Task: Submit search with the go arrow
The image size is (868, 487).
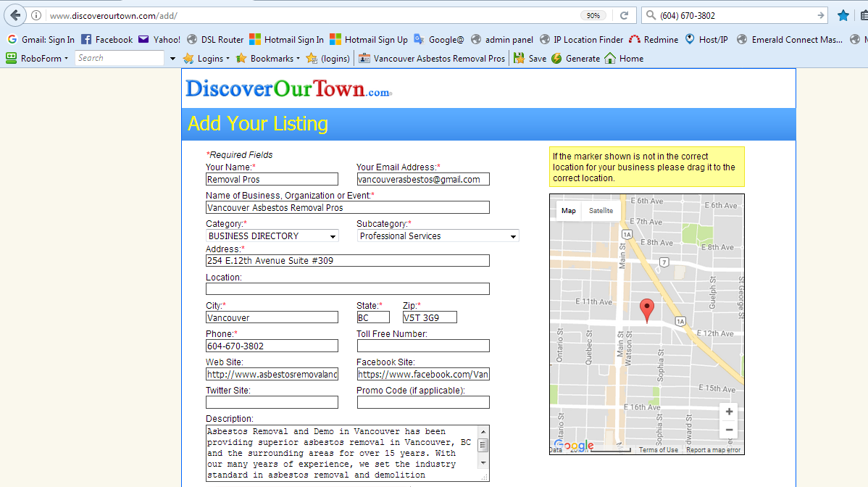Action: pos(820,15)
